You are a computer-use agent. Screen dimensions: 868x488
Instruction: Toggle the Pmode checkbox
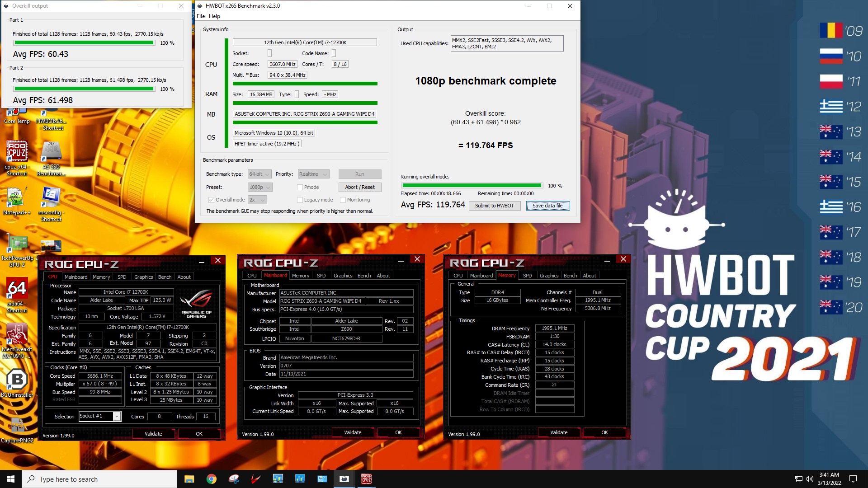pyautogui.click(x=300, y=187)
